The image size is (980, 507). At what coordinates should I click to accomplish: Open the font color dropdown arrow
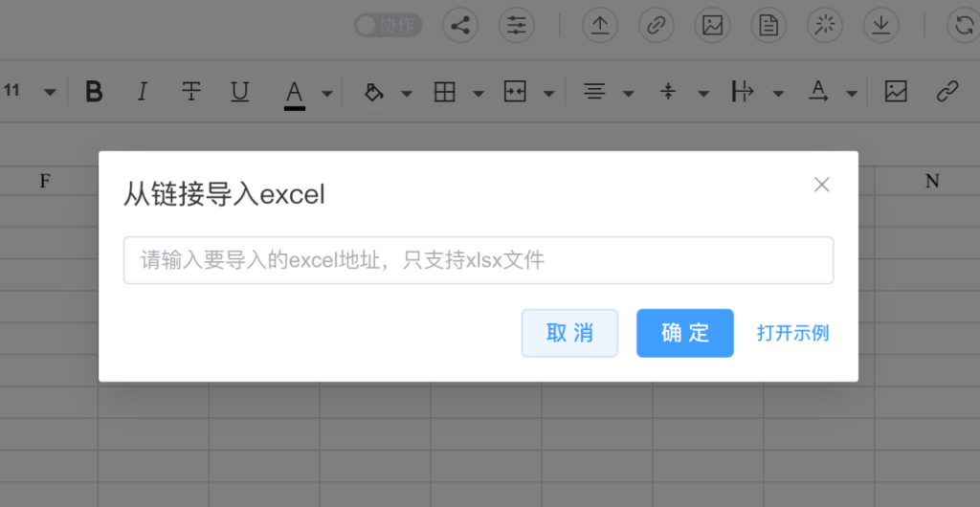click(x=327, y=94)
